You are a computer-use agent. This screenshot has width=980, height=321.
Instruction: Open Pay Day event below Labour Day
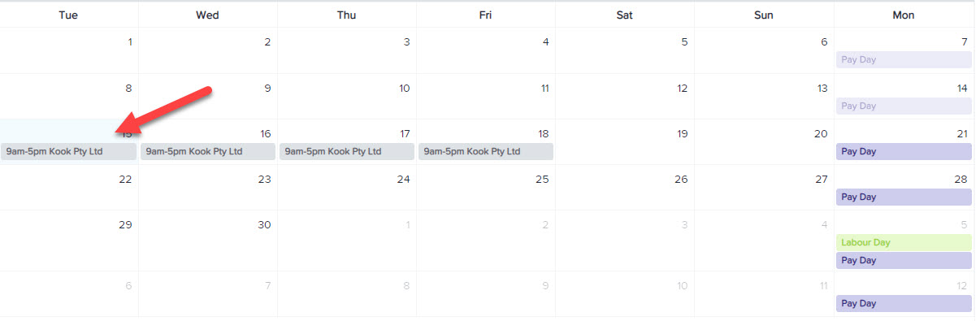coord(904,260)
